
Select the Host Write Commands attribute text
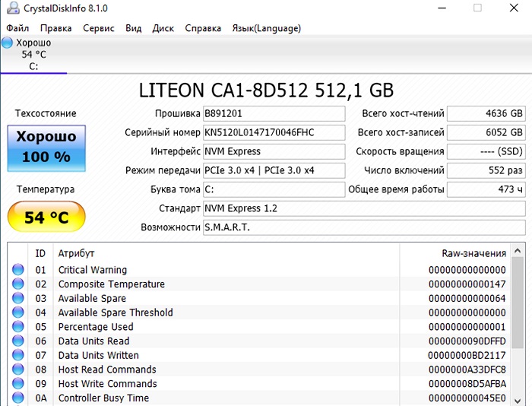pos(108,384)
